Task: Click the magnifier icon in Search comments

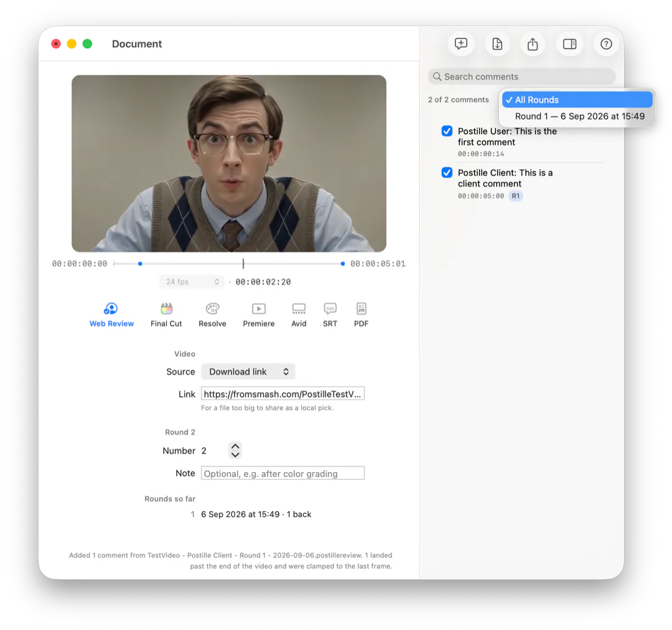Action: point(437,76)
